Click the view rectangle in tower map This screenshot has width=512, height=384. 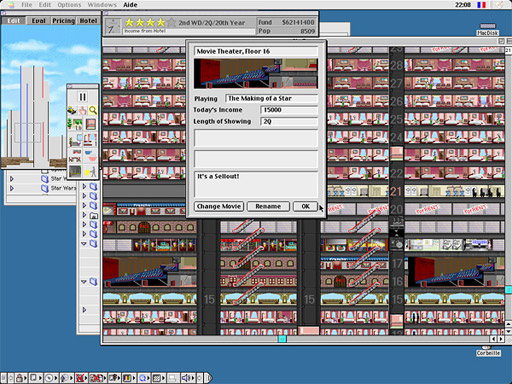(27, 132)
